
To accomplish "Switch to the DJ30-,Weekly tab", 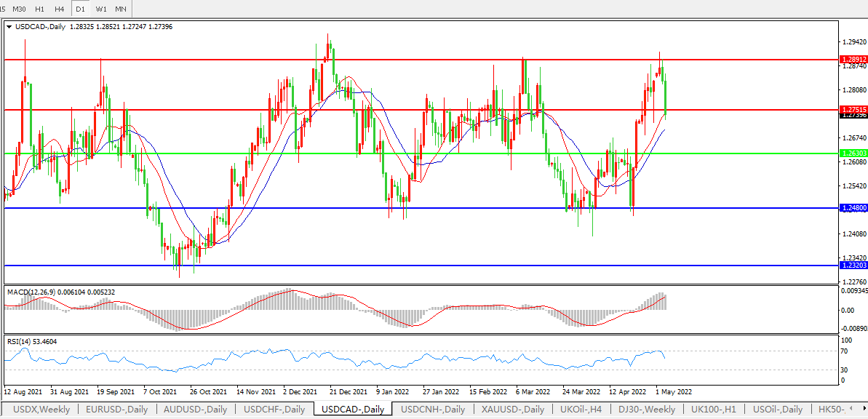I will click(646, 410).
